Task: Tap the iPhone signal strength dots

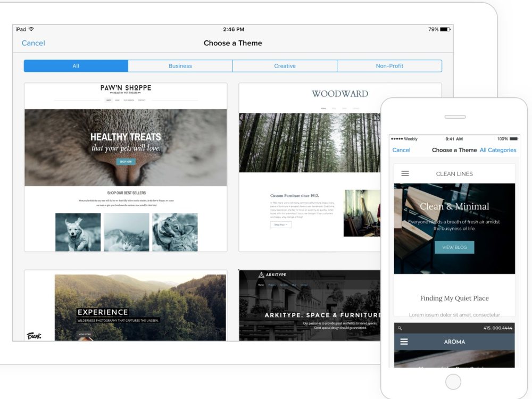Action: tap(397, 139)
